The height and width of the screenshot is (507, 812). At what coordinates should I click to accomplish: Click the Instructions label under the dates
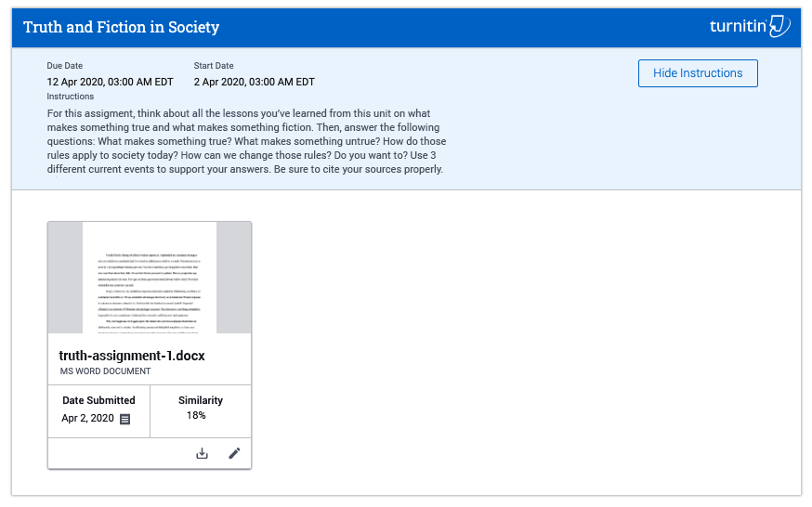pyautogui.click(x=71, y=97)
